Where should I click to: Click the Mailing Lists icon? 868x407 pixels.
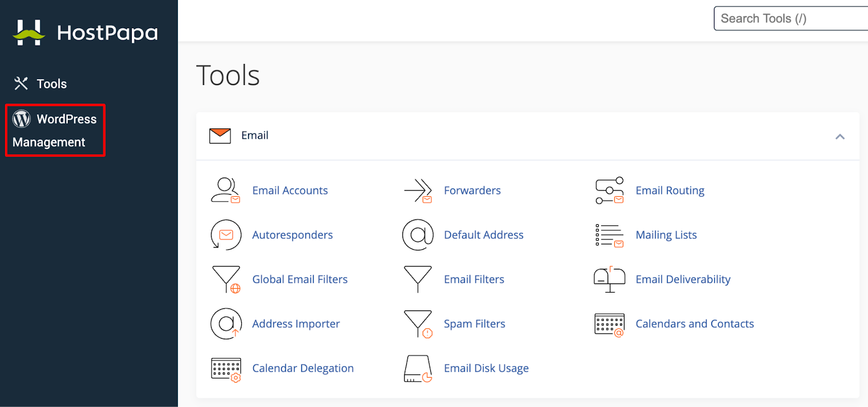(609, 235)
